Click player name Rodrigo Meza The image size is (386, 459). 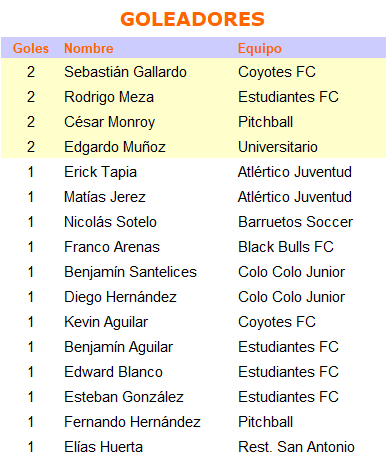click(109, 97)
